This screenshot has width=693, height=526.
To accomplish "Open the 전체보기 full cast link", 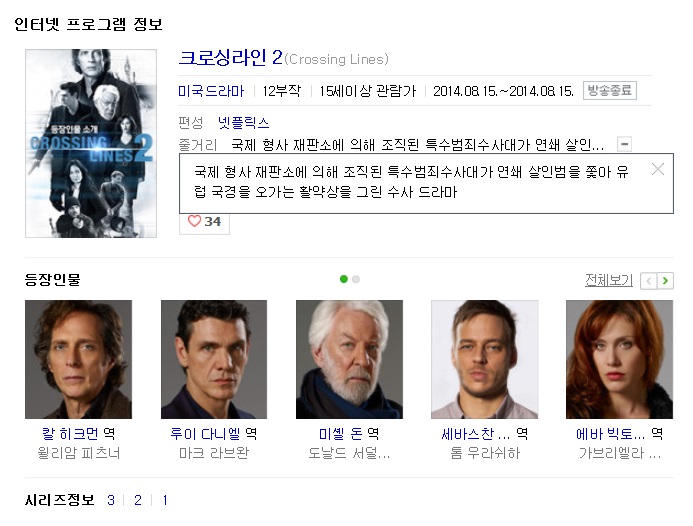I will 609,280.
